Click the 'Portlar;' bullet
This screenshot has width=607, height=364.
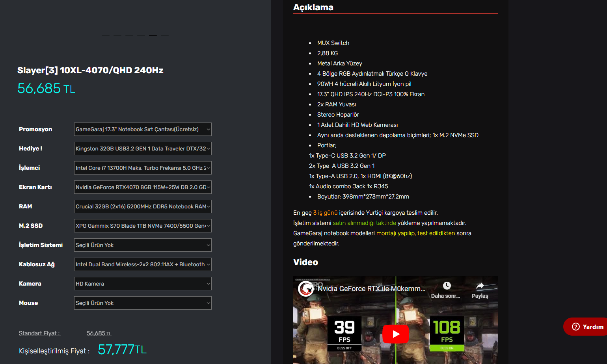tap(327, 145)
